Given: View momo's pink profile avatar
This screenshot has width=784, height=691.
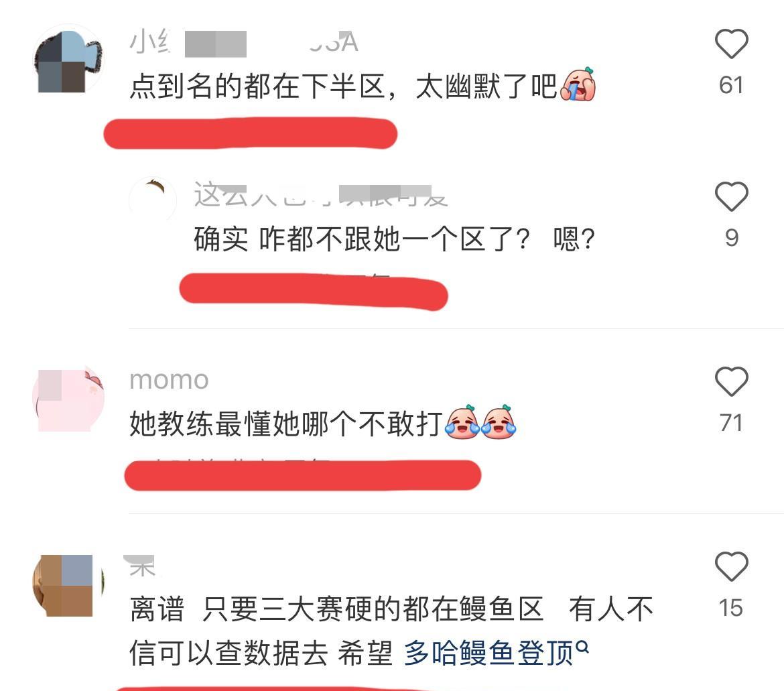Looking at the screenshot, I should (68, 399).
